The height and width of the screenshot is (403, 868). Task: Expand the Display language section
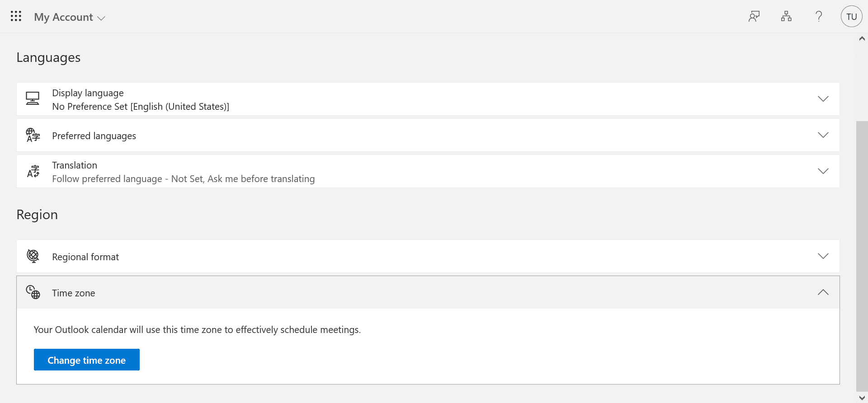823,98
